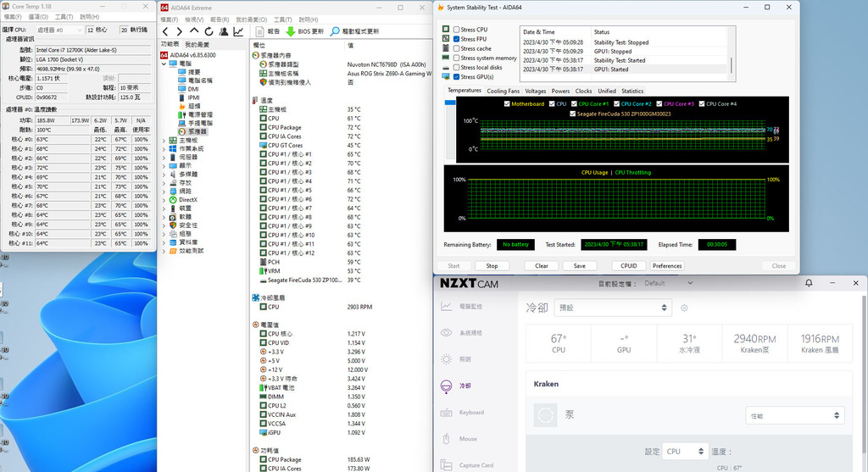Expand the DirectX tree node
The height and width of the screenshot is (472, 868).
[164, 200]
